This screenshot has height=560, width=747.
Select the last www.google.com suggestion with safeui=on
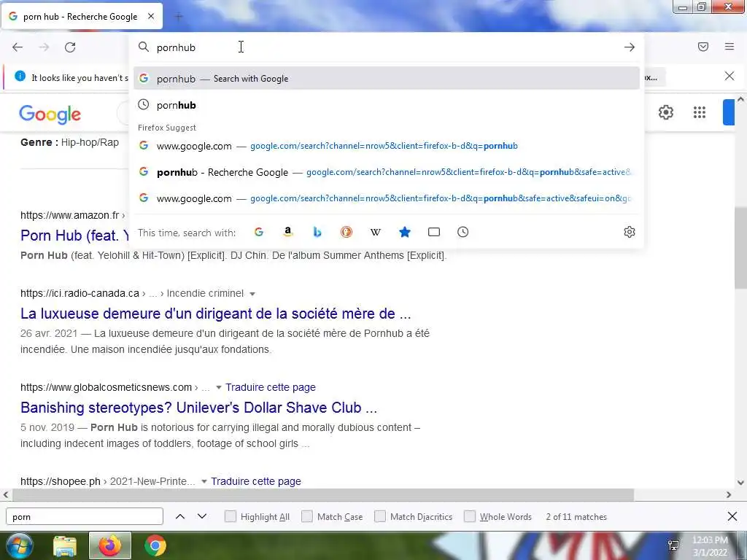[x=387, y=198]
